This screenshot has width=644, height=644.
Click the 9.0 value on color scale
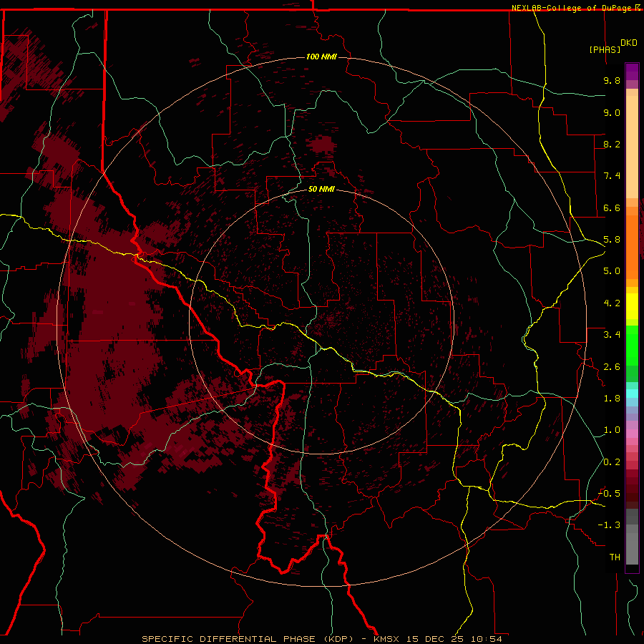pyautogui.click(x=612, y=112)
